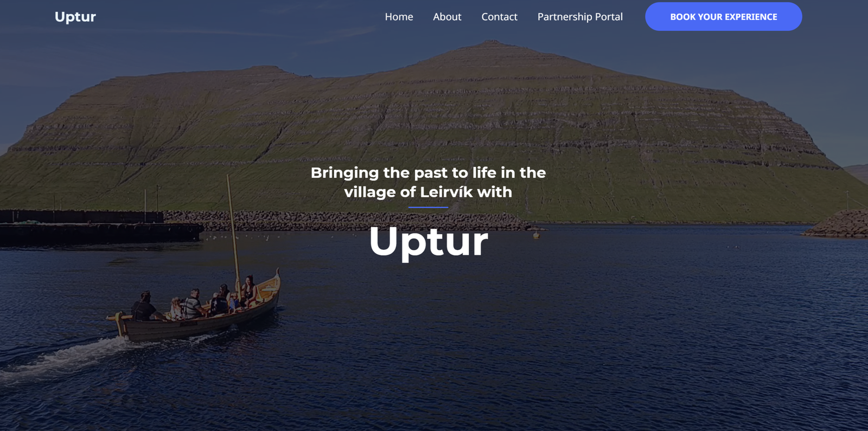The width and height of the screenshot is (868, 431).
Task: Click the blue divider line under the heading
Action: (428, 207)
